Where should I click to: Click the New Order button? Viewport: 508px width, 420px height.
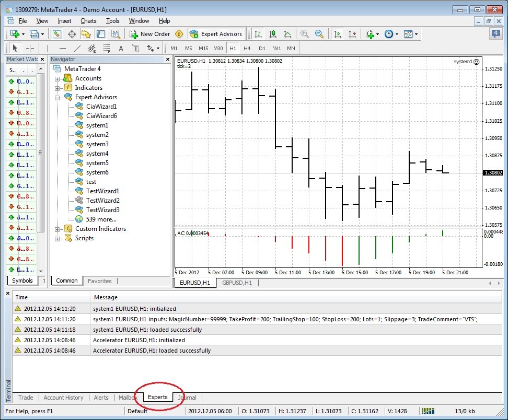[x=149, y=34]
